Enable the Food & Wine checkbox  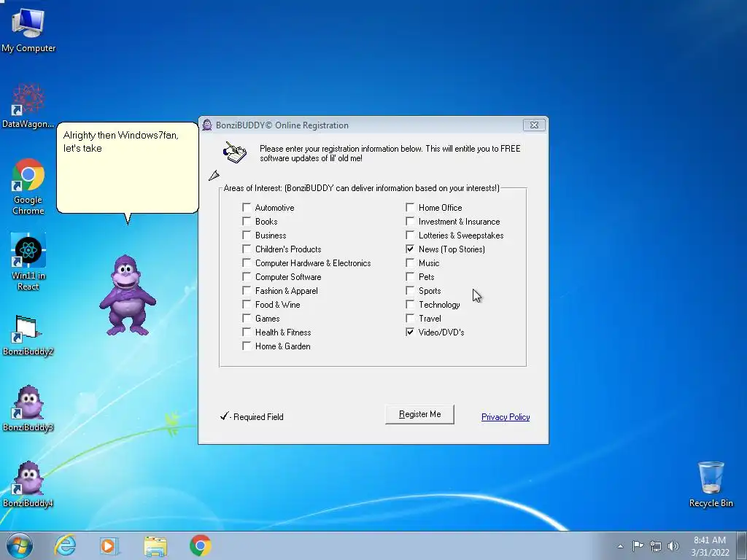(247, 304)
